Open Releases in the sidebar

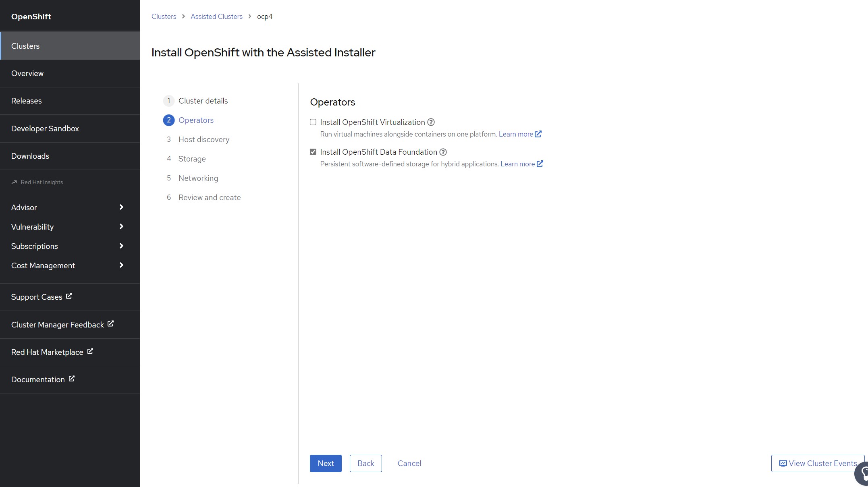click(70, 101)
